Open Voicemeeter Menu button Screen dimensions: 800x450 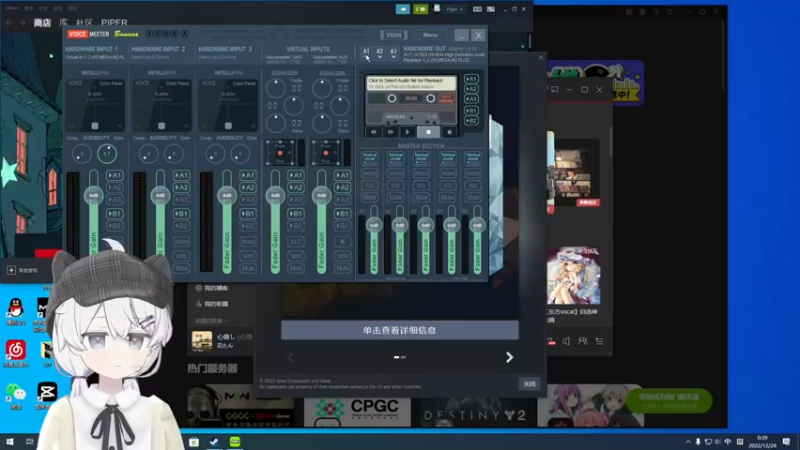click(x=430, y=35)
